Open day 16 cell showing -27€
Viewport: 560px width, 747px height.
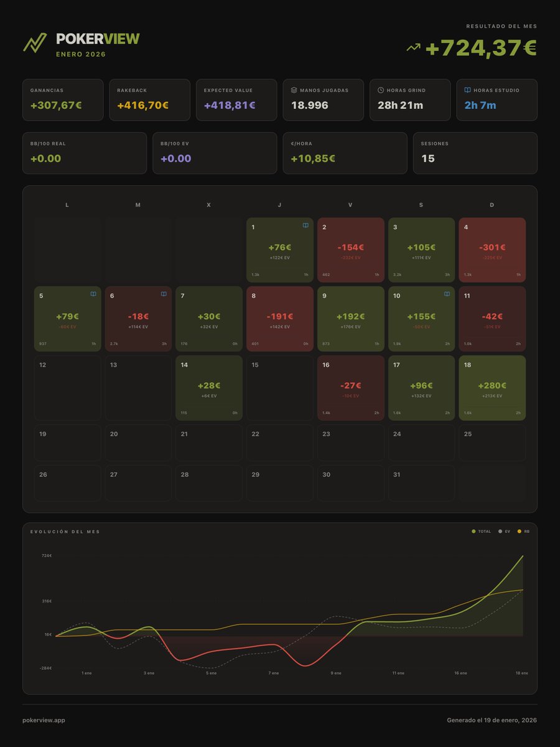click(x=351, y=388)
